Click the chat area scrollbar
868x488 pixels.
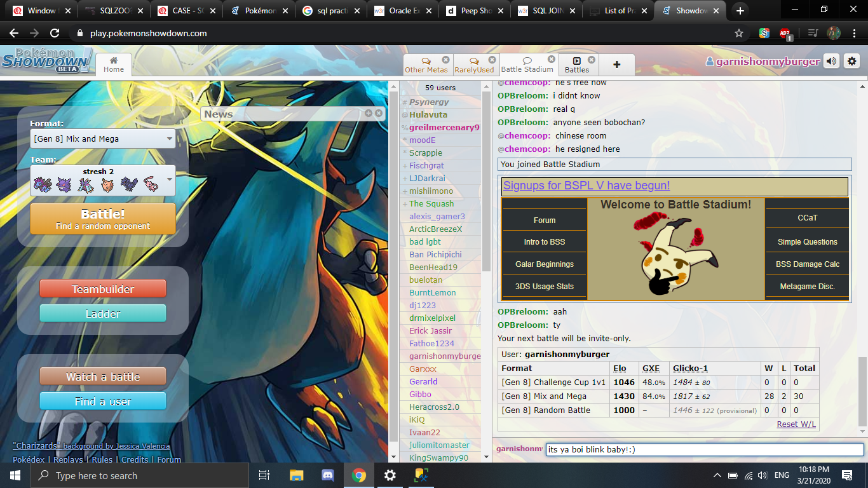coord(862,391)
